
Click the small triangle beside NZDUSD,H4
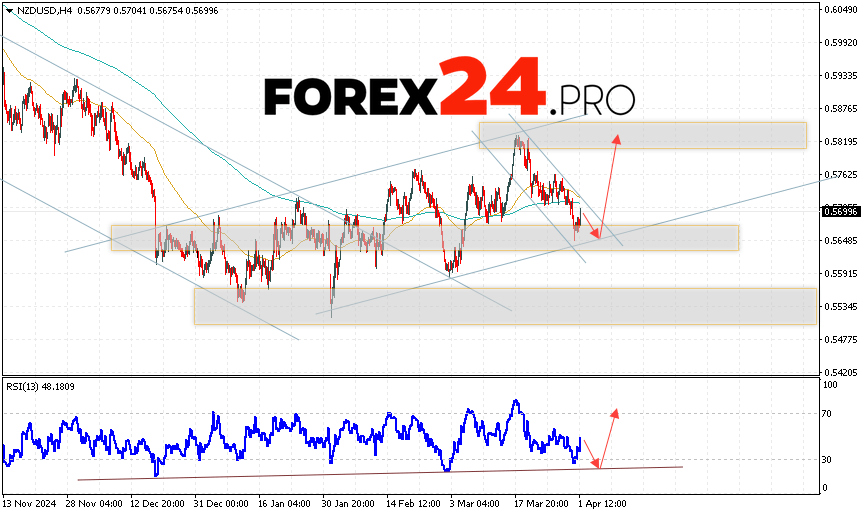(9, 9)
